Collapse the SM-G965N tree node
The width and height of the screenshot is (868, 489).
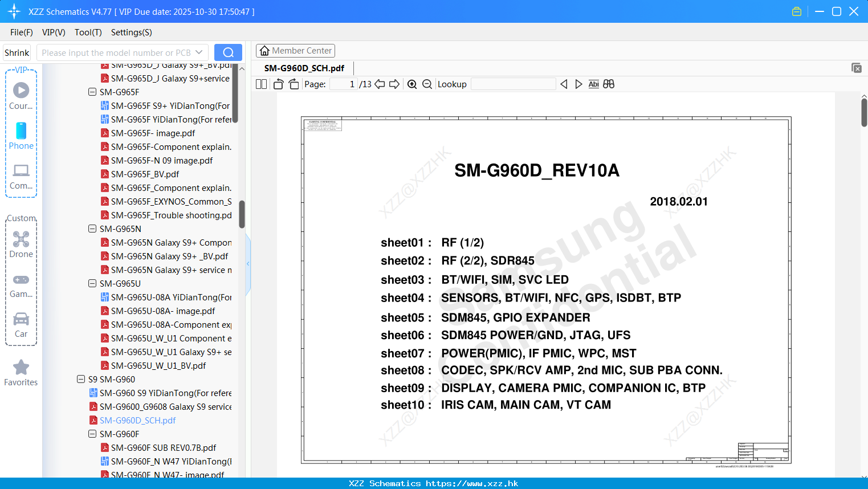pos(92,229)
